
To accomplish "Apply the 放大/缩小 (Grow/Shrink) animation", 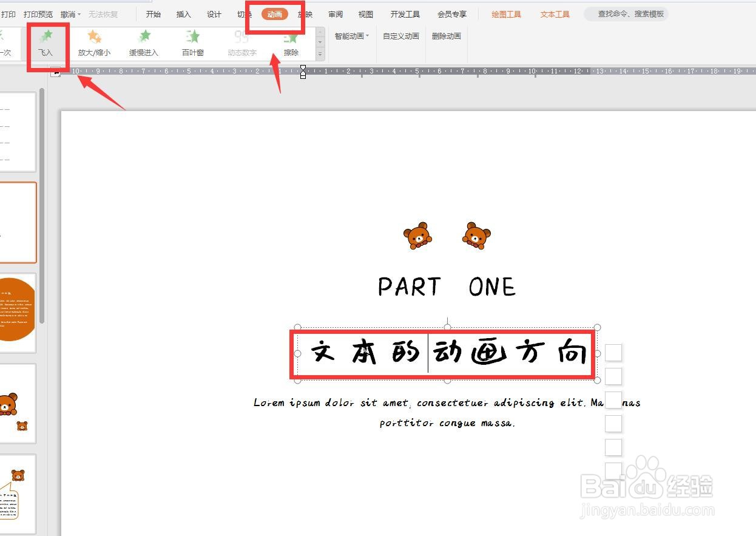I will click(x=94, y=43).
